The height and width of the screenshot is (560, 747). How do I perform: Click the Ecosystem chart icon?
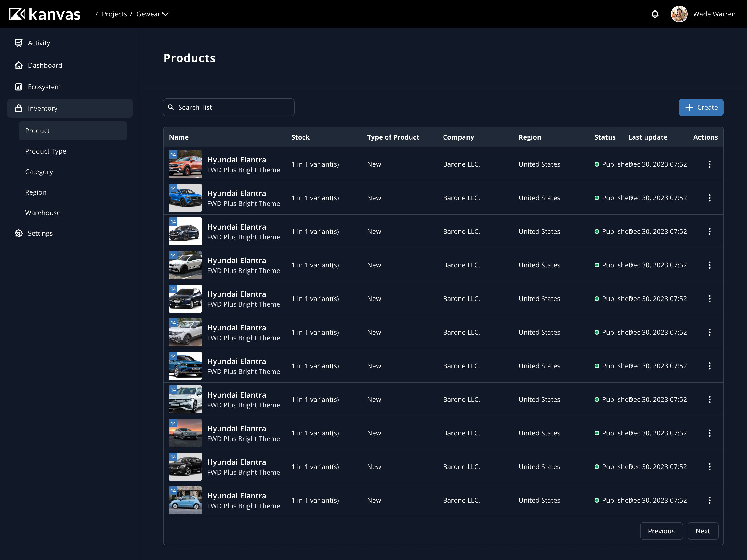[x=19, y=87]
